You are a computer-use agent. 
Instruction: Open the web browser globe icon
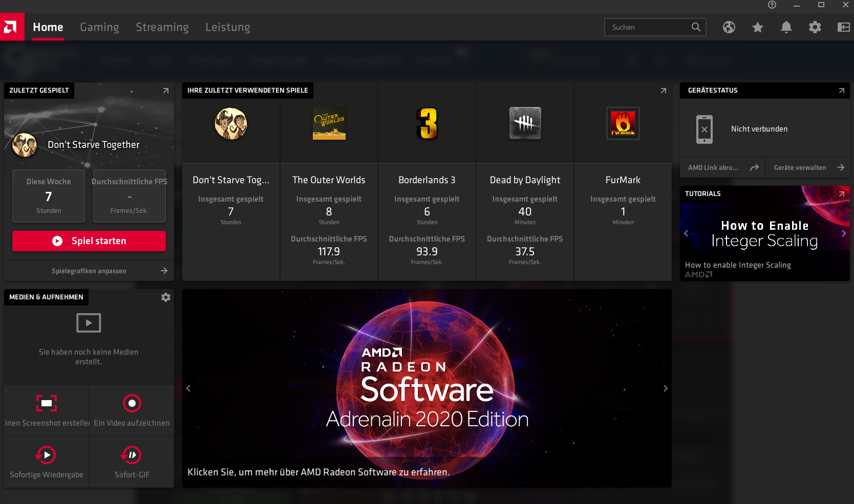tap(729, 27)
